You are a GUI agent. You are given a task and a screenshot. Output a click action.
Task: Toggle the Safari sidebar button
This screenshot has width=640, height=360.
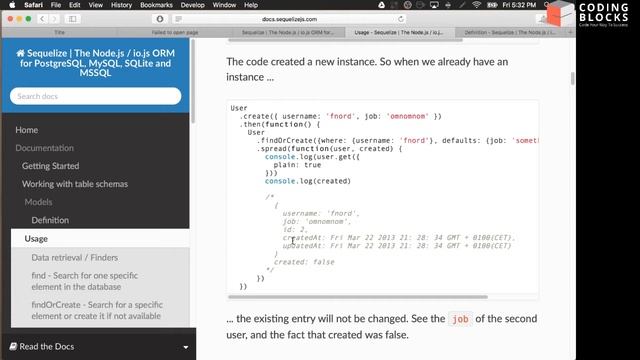pyautogui.click(x=72, y=19)
